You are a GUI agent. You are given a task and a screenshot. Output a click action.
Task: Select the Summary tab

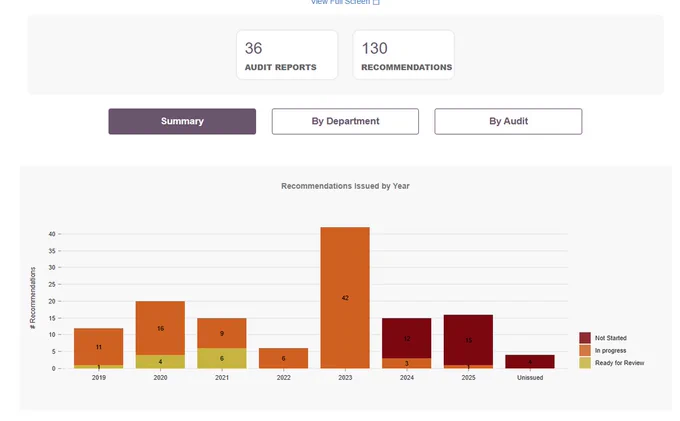point(182,121)
